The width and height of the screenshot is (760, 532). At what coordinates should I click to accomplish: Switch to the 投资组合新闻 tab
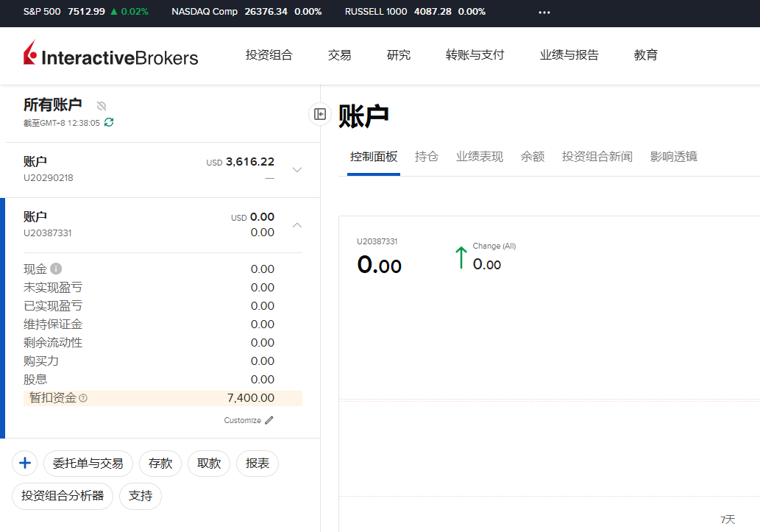point(597,157)
